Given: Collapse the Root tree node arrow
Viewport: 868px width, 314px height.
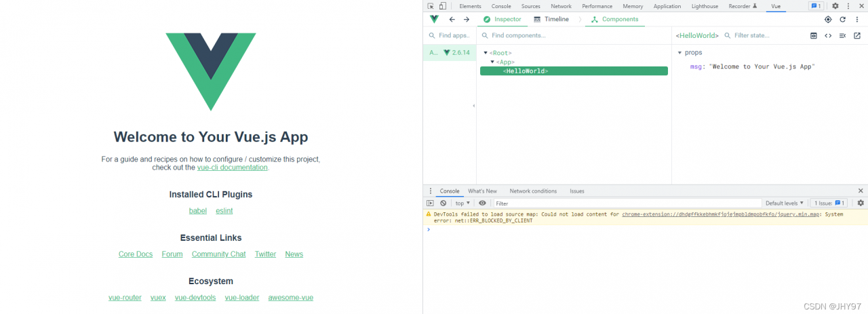Looking at the screenshot, I should tap(486, 53).
